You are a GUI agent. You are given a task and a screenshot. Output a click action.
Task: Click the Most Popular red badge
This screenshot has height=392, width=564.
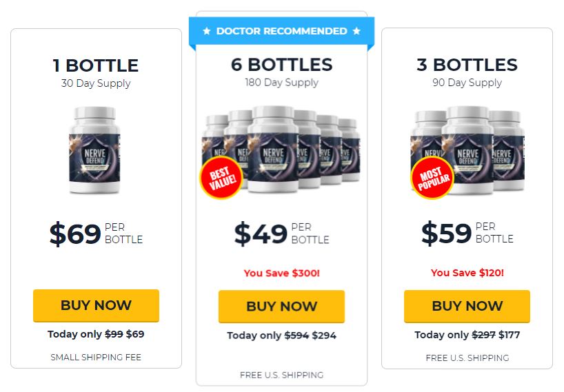pyautogui.click(x=432, y=178)
